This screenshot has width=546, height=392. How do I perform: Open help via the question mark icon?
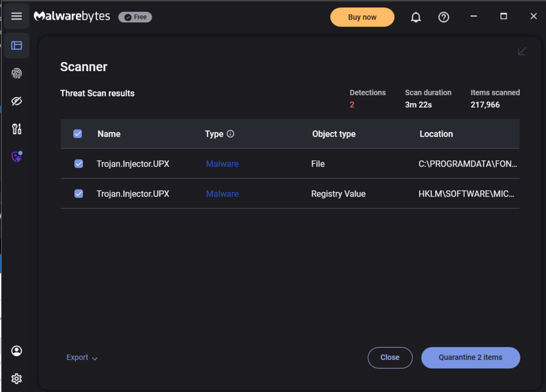[x=443, y=17]
